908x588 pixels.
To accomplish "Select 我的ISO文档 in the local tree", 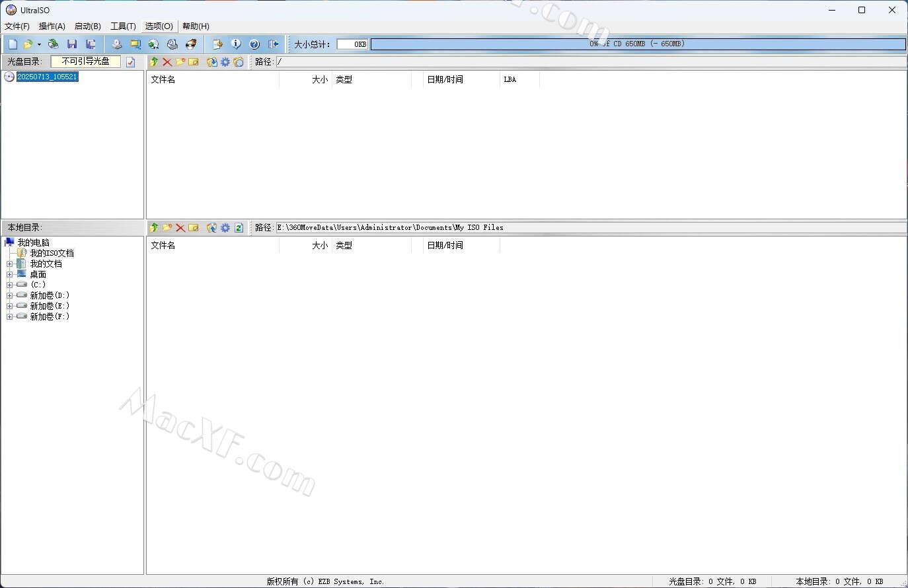I will 52,253.
